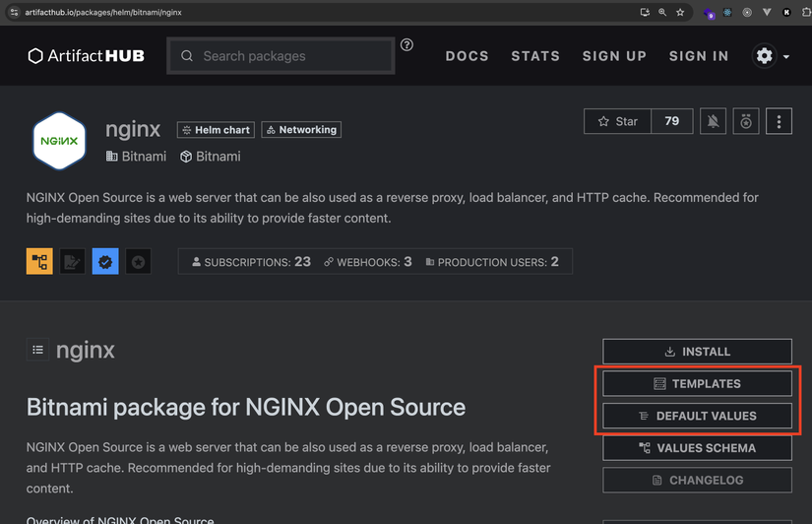Click the blue verified publisher badge
This screenshot has width=812, height=524.
105,261
